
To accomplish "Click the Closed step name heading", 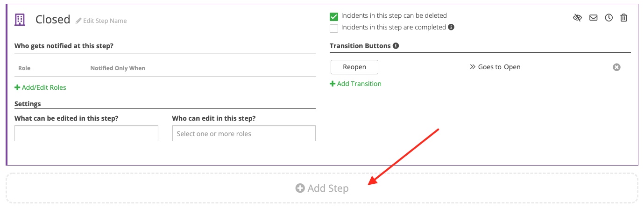I will coord(53,20).
